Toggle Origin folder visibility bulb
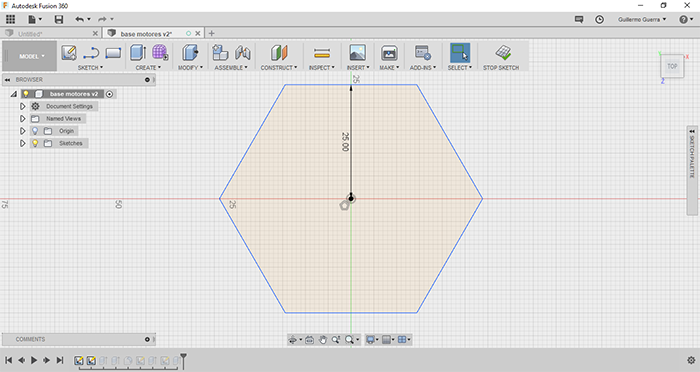The height and width of the screenshot is (372, 700). point(35,131)
